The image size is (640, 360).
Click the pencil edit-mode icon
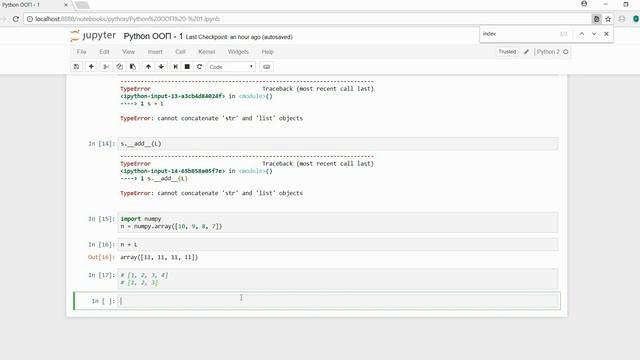pos(527,52)
